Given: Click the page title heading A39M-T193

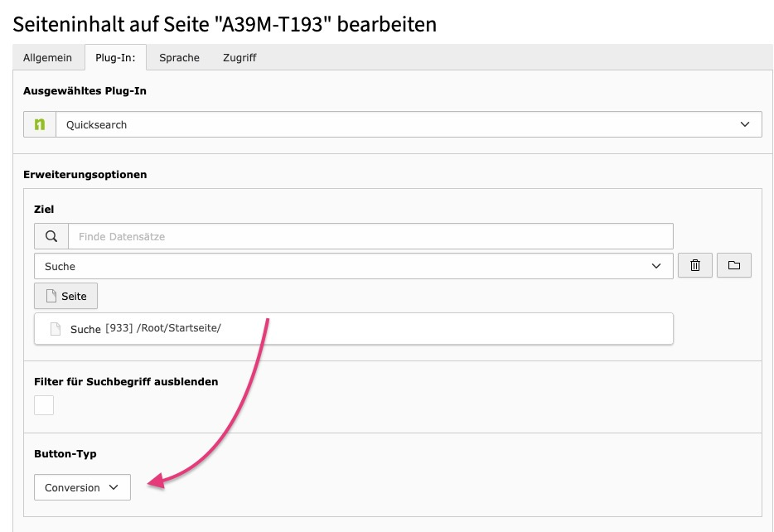Looking at the screenshot, I should tap(225, 24).
